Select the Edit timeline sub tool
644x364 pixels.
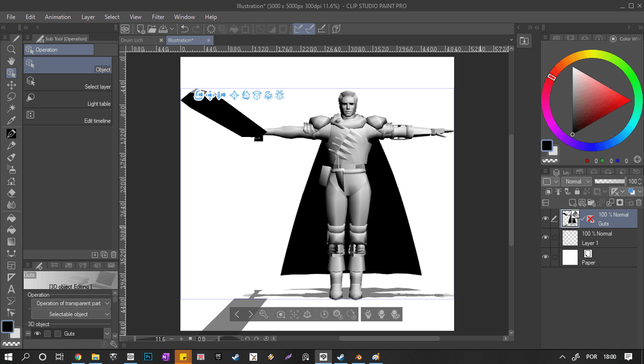[68, 117]
